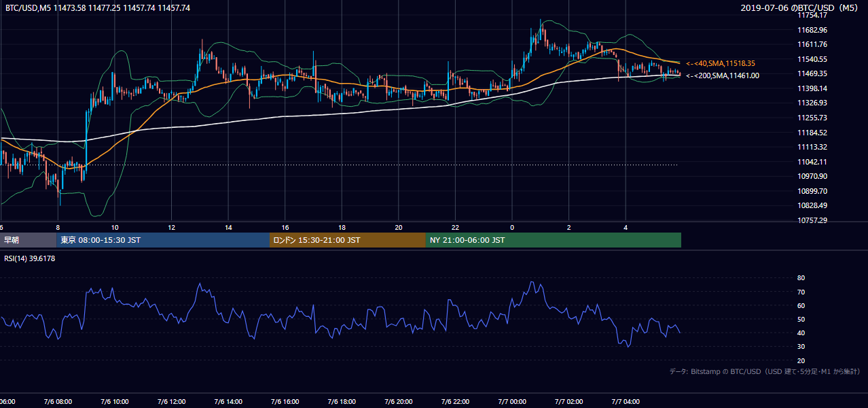Click price axis label 11754.17
Viewport: 868px width, 408px height.
pyautogui.click(x=813, y=15)
